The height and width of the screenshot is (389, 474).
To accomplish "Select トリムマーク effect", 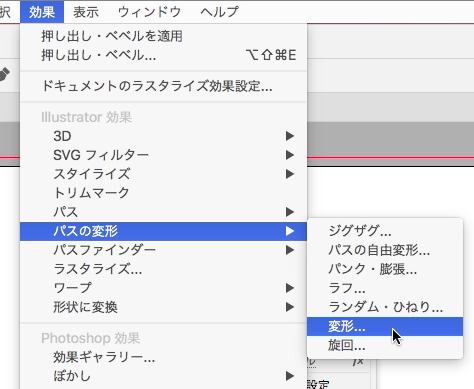I will point(163,193).
